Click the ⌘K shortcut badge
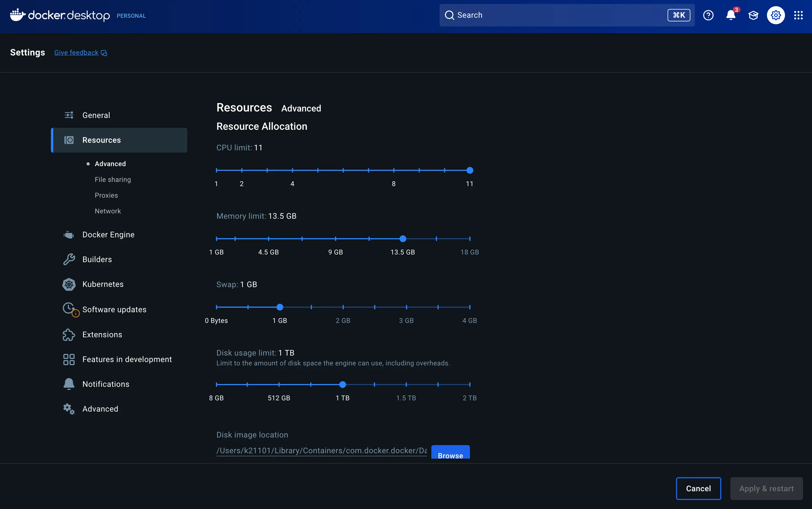 (679, 15)
